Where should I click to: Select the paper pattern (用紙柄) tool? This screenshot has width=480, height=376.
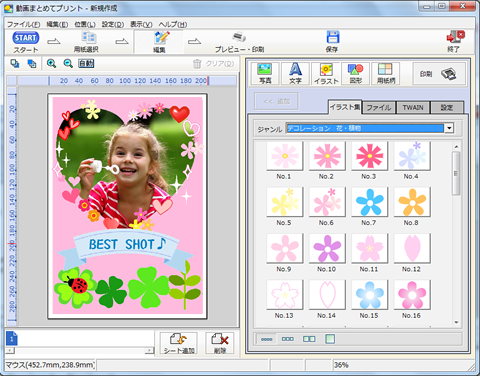tap(386, 73)
